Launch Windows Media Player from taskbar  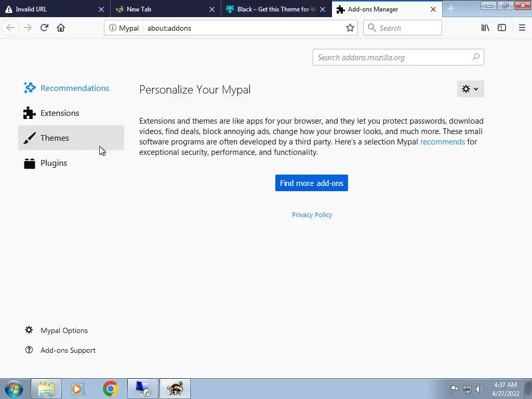pos(78,389)
